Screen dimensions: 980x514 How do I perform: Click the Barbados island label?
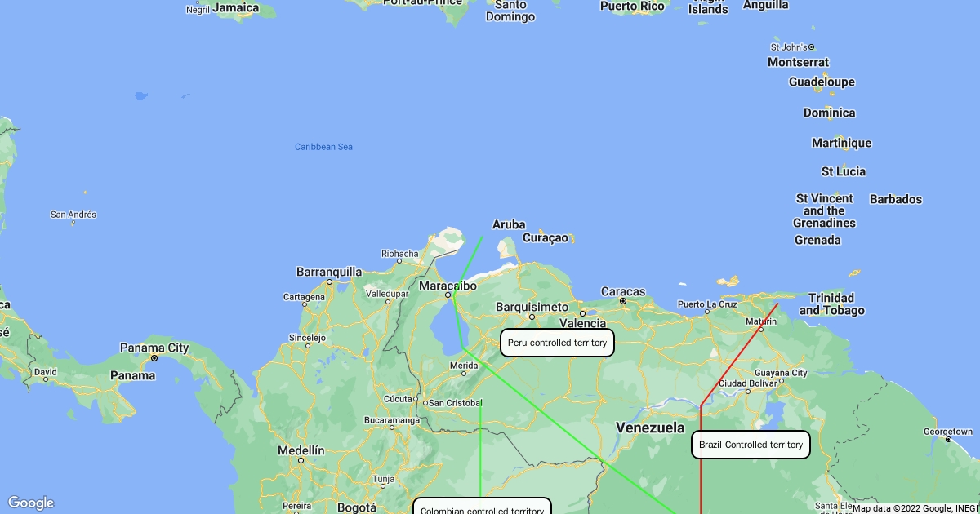[895, 199]
